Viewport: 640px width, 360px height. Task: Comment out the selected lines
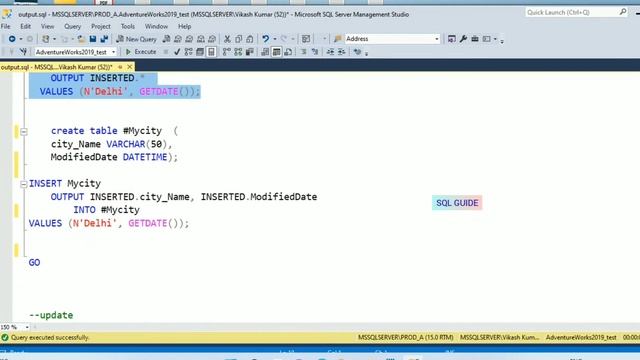coord(304,52)
